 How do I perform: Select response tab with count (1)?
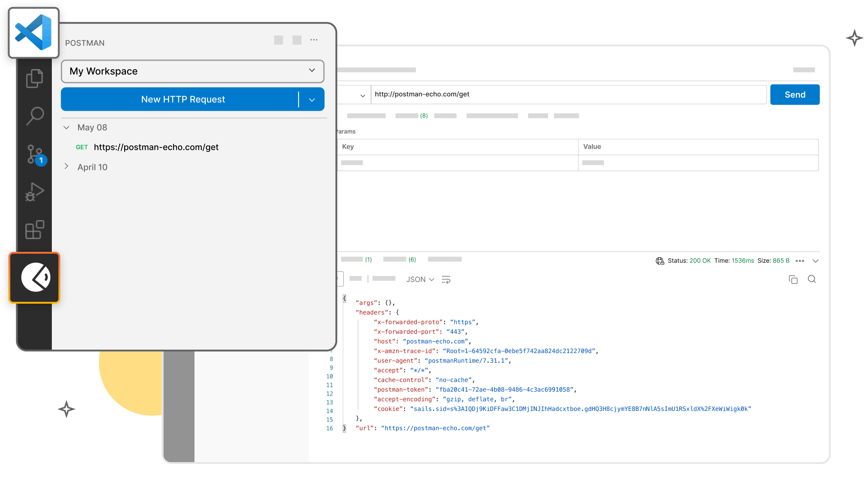(x=356, y=259)
